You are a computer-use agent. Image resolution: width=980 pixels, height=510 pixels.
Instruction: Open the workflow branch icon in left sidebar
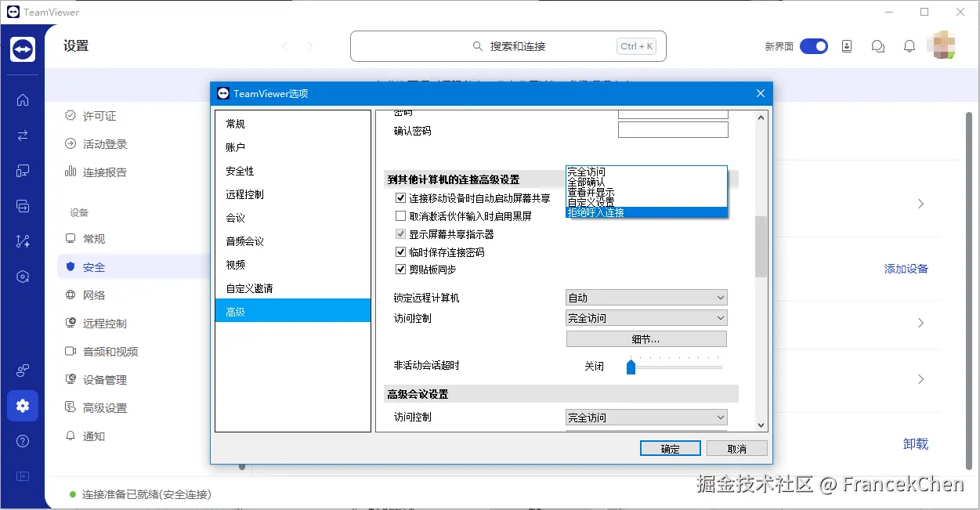click(23, 241)
